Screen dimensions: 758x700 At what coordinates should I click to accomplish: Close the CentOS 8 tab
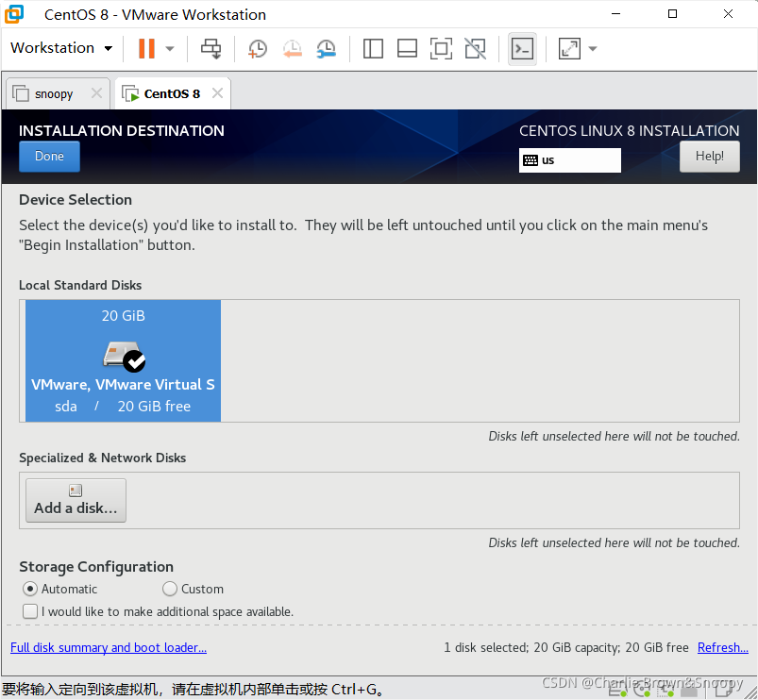217,92
